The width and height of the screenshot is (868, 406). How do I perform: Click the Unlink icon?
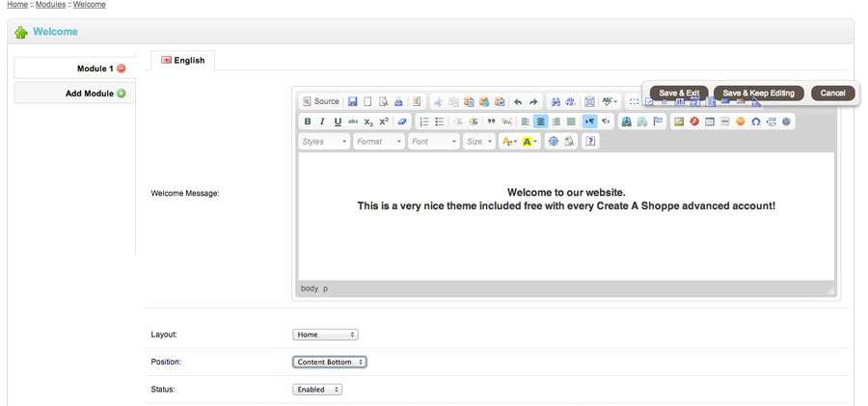tap(642, 122)
